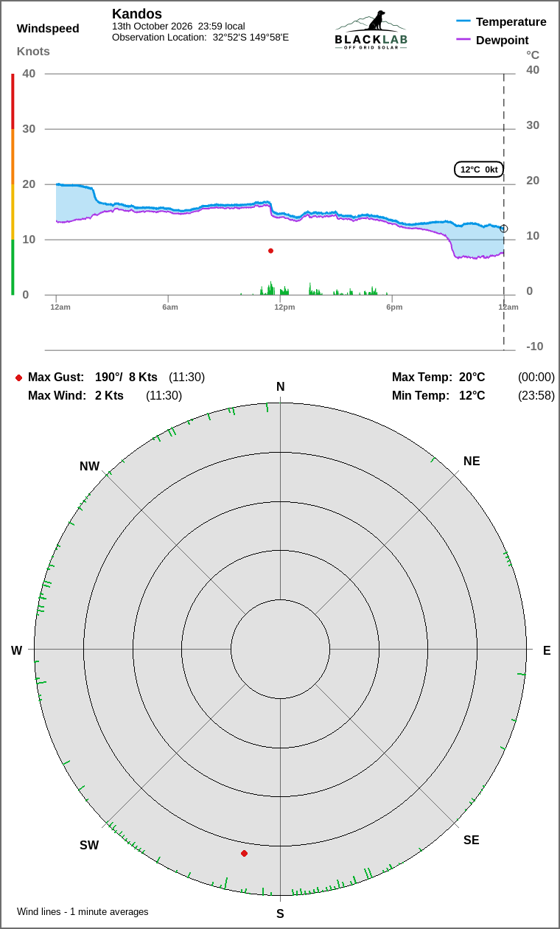Click the -10 temperature axis label

point(534,347)
